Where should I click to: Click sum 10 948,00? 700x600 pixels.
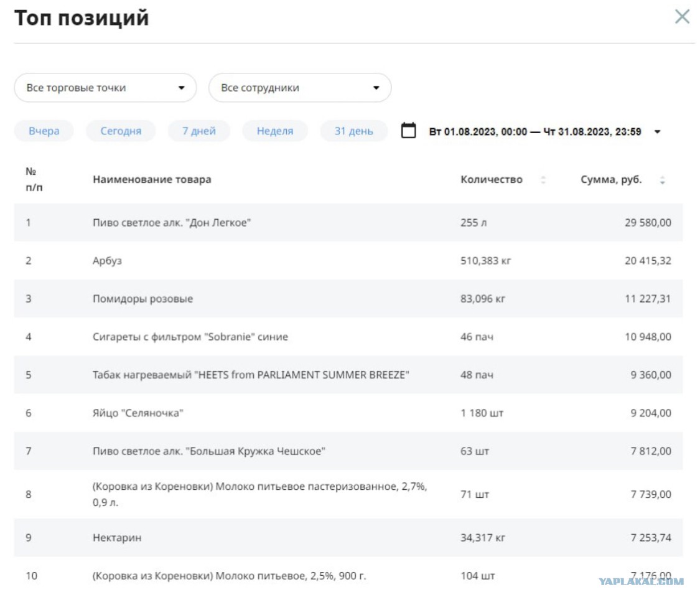(648, 337)
